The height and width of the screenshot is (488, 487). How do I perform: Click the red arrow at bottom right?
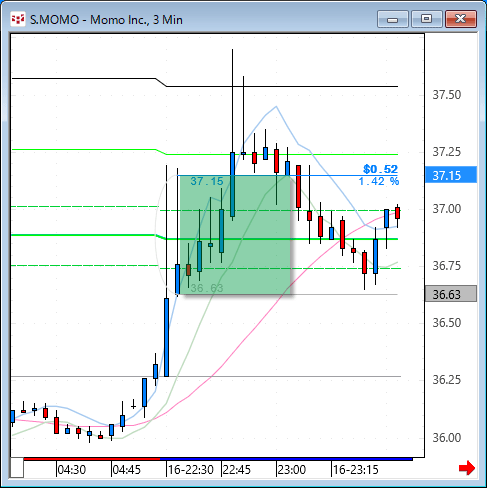pyautogui.click(x=467, y=468)
